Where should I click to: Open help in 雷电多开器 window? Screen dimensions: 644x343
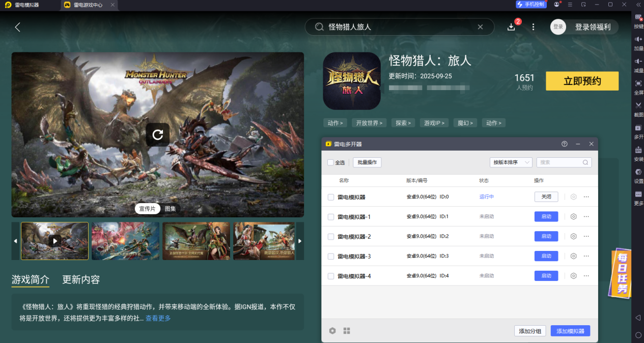tap(564, 144)
